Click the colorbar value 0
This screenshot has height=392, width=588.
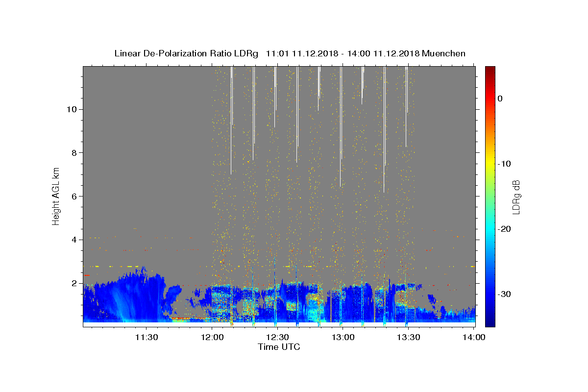click(x=500, y=98)
